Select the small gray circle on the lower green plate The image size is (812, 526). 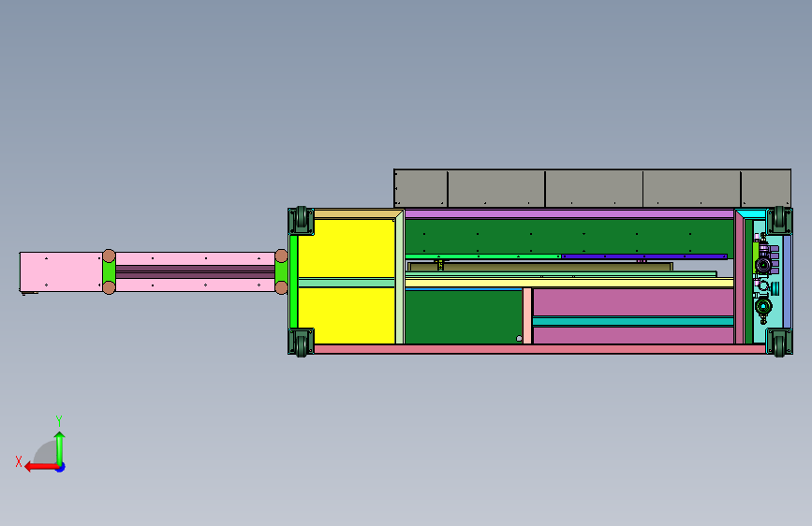[x=519, y=339]
